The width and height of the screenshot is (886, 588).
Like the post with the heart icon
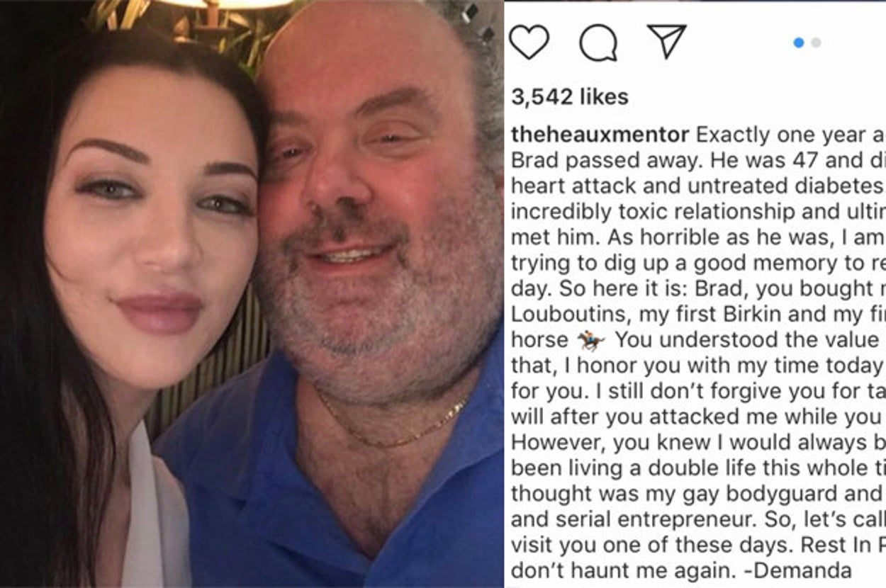pyautogui.click(x=529, y=42)
